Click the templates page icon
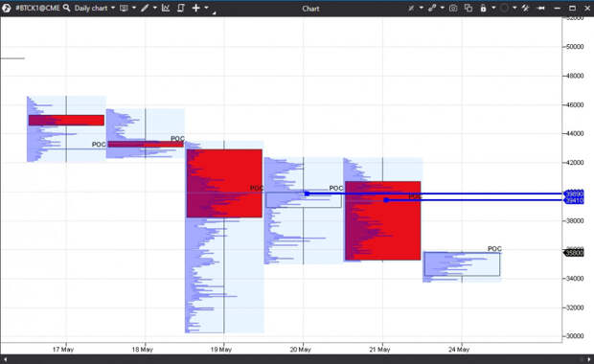 pos(181,8)
